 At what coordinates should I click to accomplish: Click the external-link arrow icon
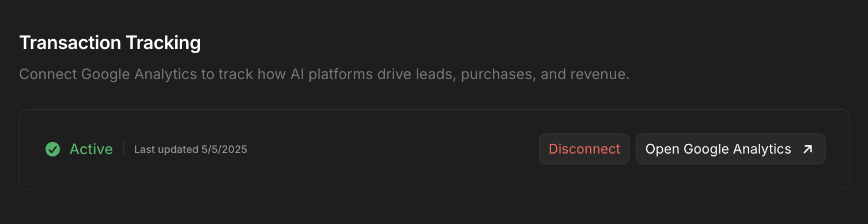coord(808,149)
